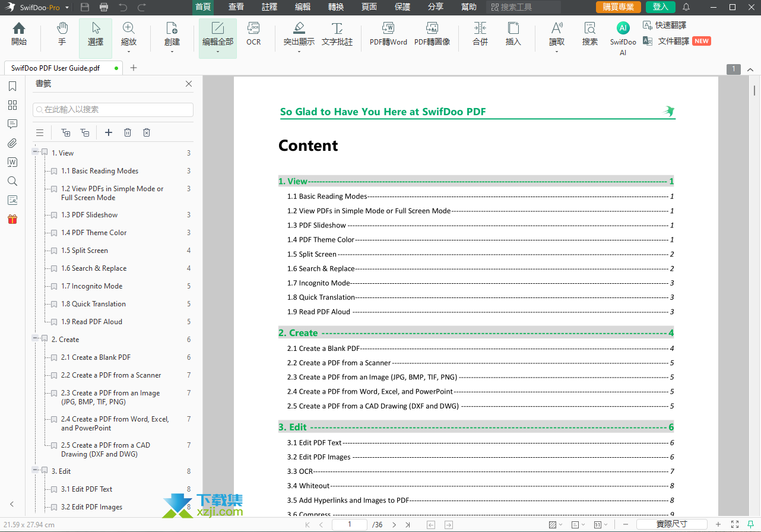Click the zoom-out minus button in the status bar
Viewport: 761px width, 532px height.
pyautogui.click(x=626, y=524)
